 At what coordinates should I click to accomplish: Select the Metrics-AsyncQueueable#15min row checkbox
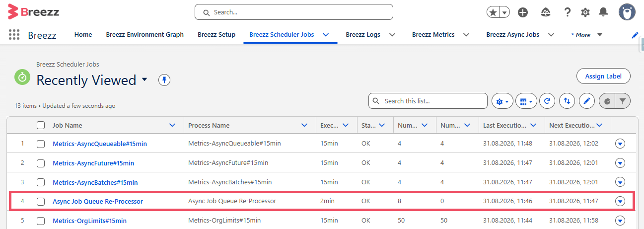41,144
